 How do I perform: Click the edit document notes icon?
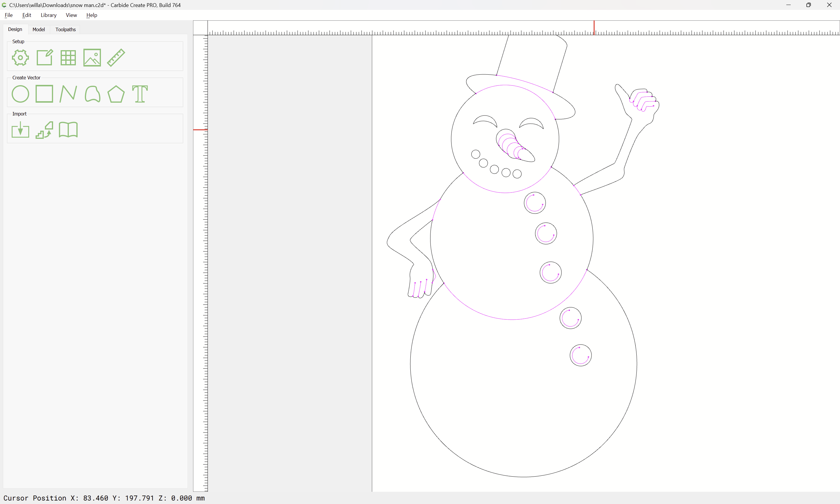[44, 57]
